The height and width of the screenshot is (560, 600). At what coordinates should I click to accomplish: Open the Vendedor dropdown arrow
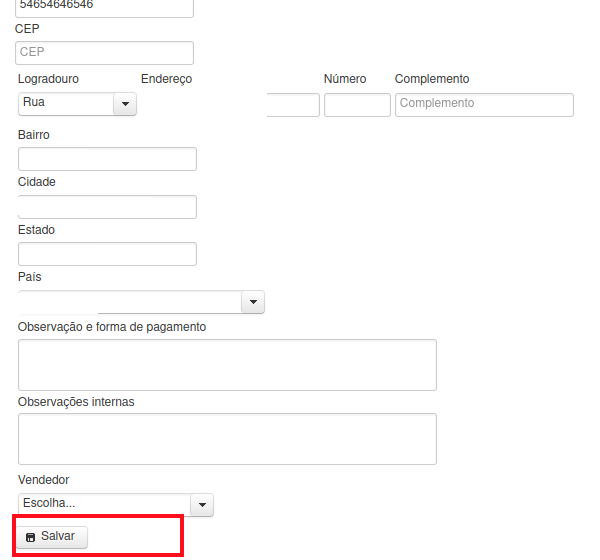[202, 505]
